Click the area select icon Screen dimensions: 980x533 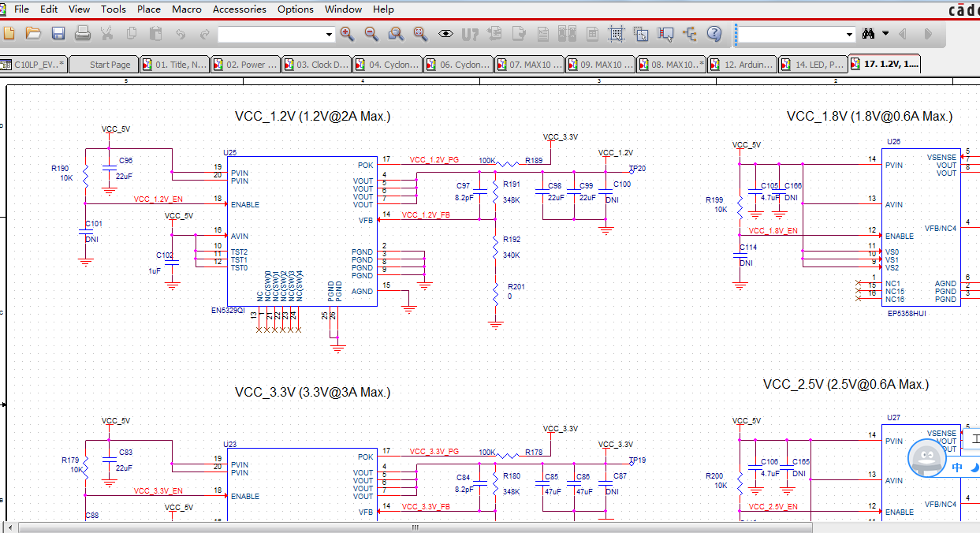pyautogui.click(x=641, y=34)
